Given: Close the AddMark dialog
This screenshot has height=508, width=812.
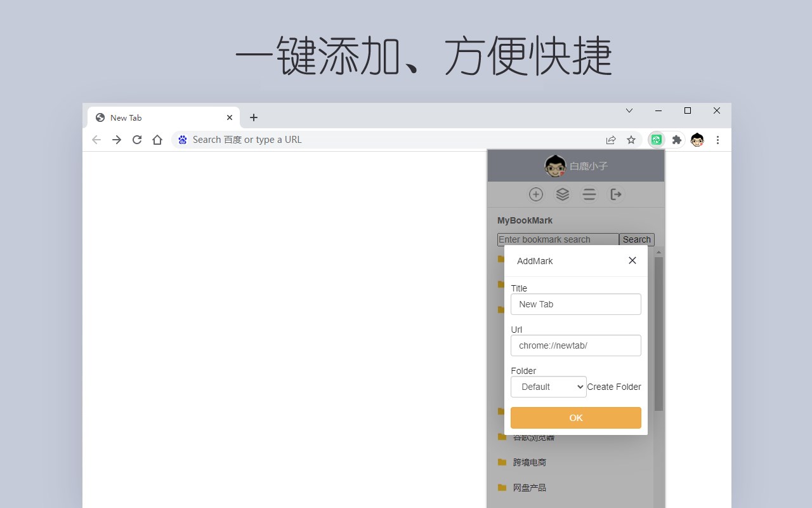Looking at the screenshot, I should tap(632, 260).
